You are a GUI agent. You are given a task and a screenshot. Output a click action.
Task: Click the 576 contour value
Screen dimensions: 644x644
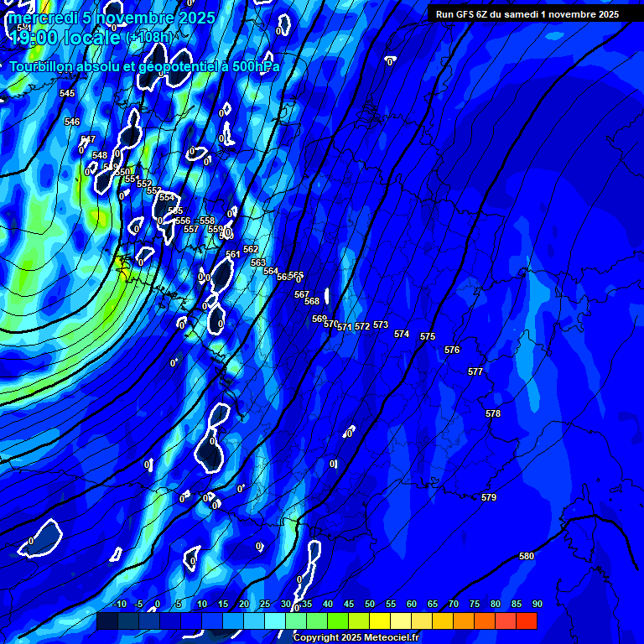click(x=452, y=350)
